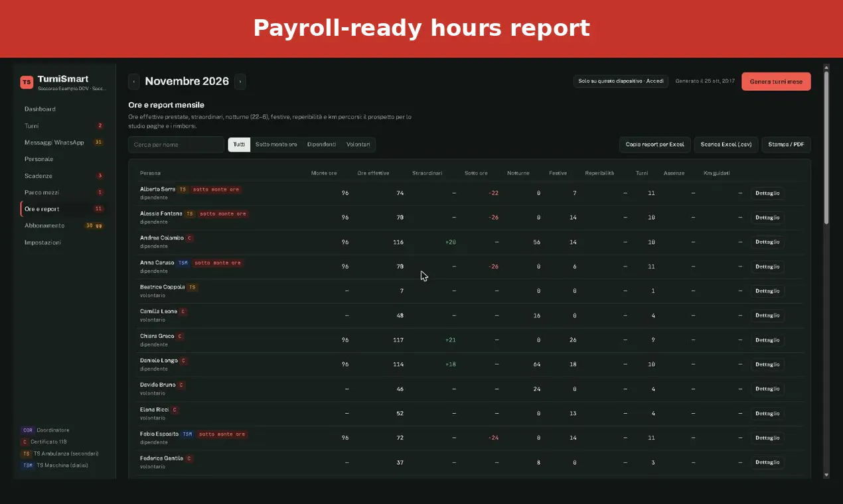Screen dimensions: 843x504
Task: Open Dettaglio for Andrea Colombo
Action: [x=767, y=242]
